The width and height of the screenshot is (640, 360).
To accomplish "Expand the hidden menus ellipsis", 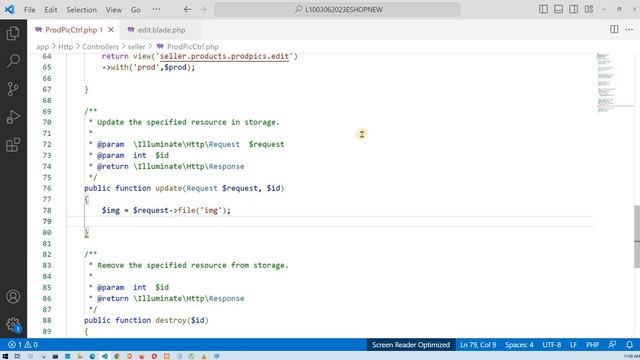I will click(x=156, y=9).
